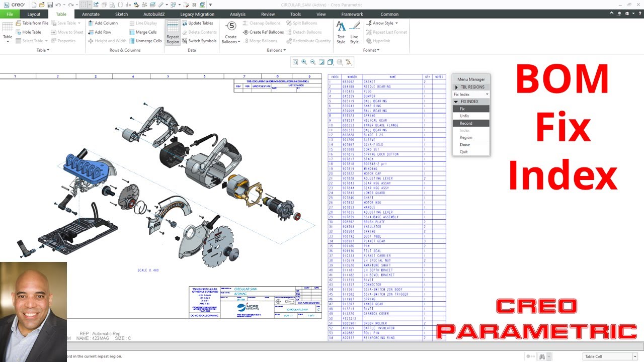Image resolution: width=644 pixels, height=362 pixels.
Task: Expand the Table group menu
Action: pos(43,50)
